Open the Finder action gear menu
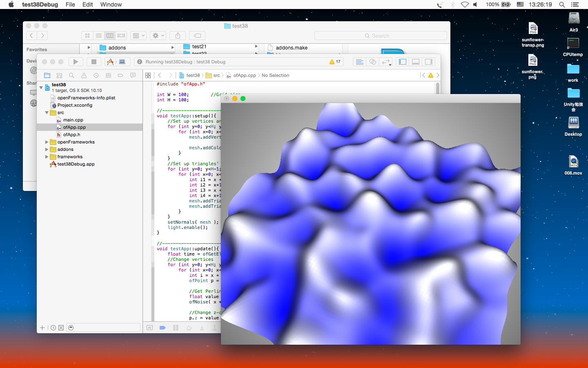Image resolution: width=588 pixels, height=368 pixels. [158, 36]
